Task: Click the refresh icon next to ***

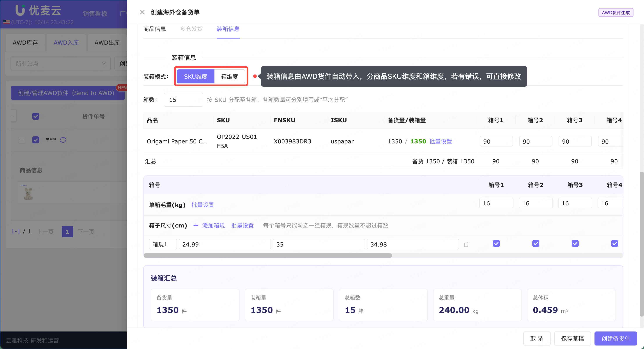Action: tap(63, 140)
